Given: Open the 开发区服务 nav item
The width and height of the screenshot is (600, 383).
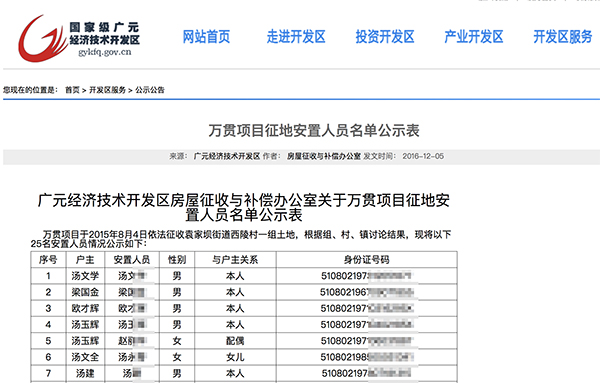Looking at the screenshot, I should [563, 37].
